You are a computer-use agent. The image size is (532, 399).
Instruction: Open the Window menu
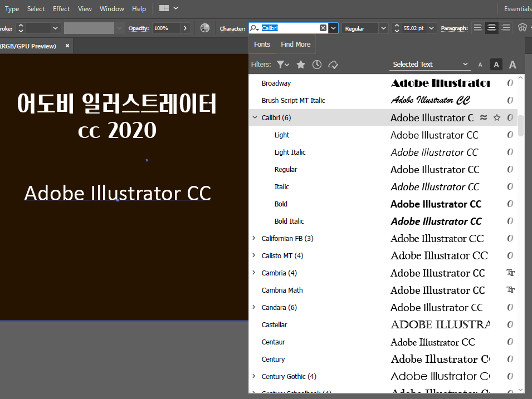(x=111, y=9)
